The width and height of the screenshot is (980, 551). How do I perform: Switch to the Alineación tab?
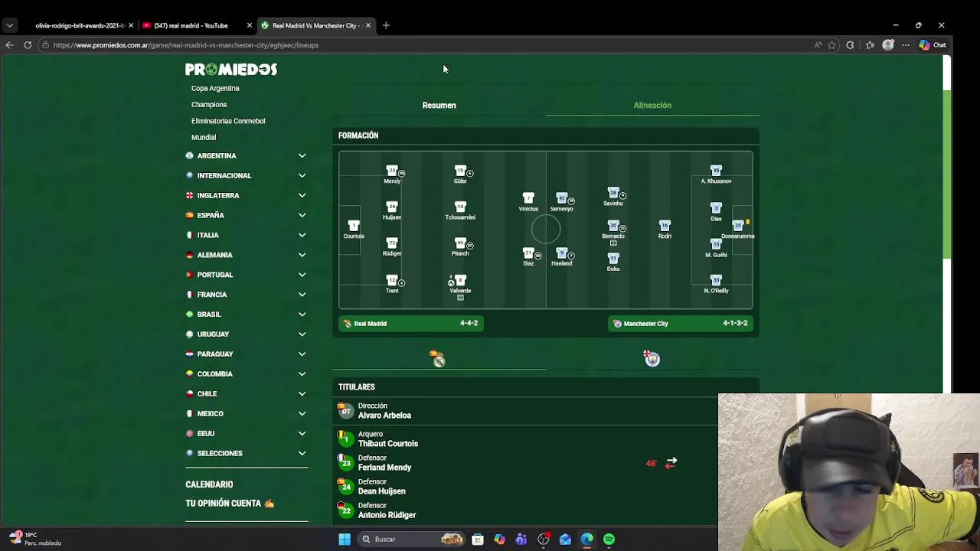pyautogui.click(x=652, y=106)
